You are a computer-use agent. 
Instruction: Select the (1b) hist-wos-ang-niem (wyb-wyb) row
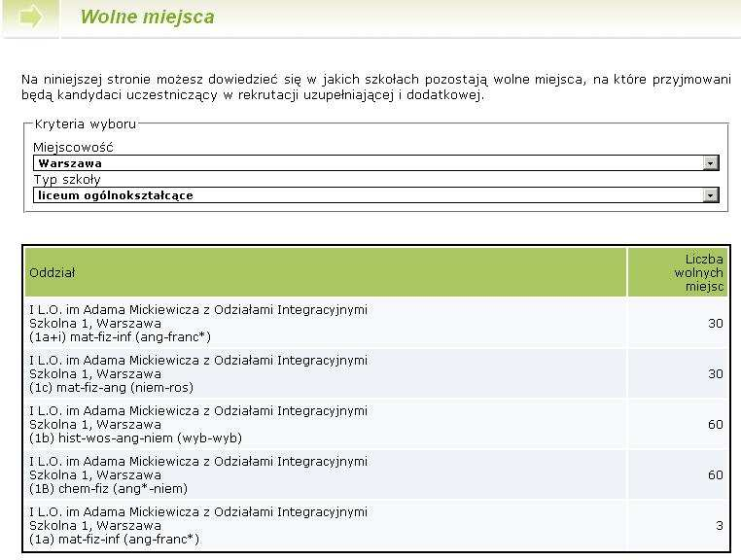tap(376, 425)
